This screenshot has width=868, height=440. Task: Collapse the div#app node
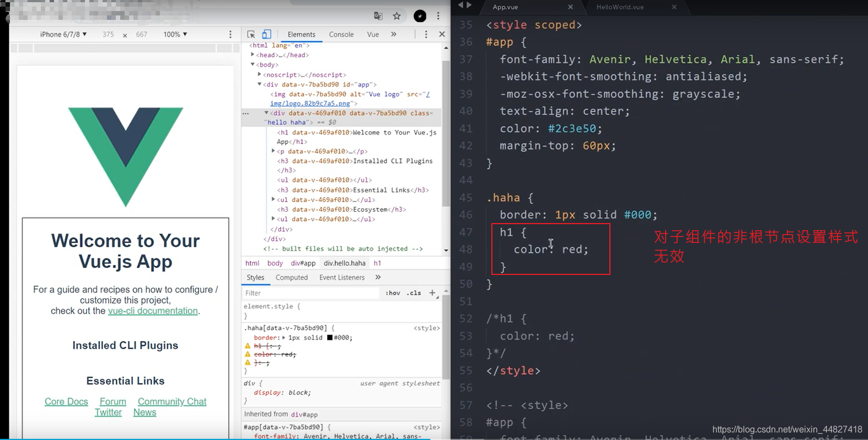[260, 84]
